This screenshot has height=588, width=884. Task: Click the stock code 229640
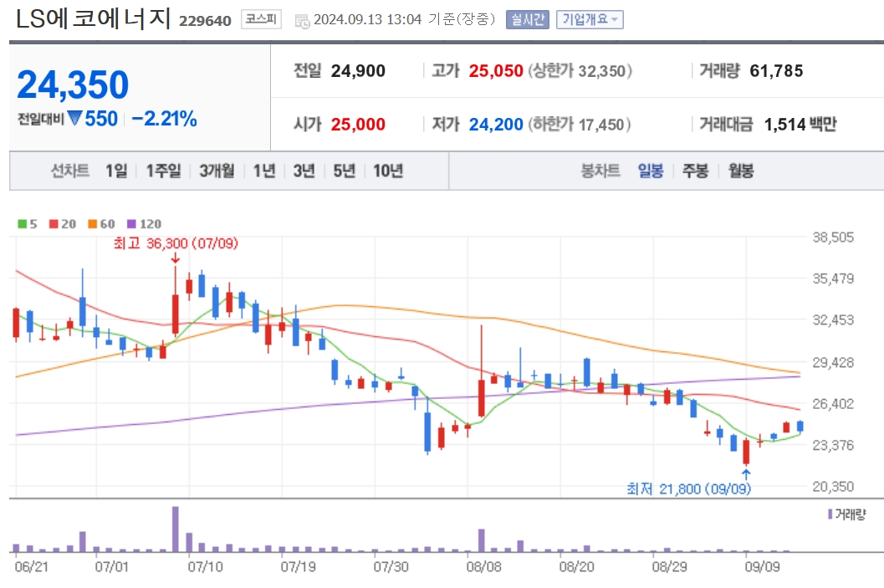click(x=205, y=21)
